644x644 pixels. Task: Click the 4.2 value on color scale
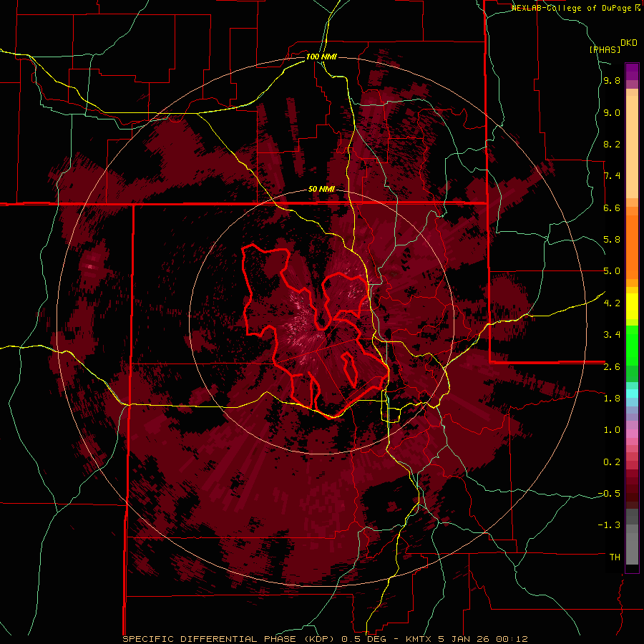pos(612,303)
